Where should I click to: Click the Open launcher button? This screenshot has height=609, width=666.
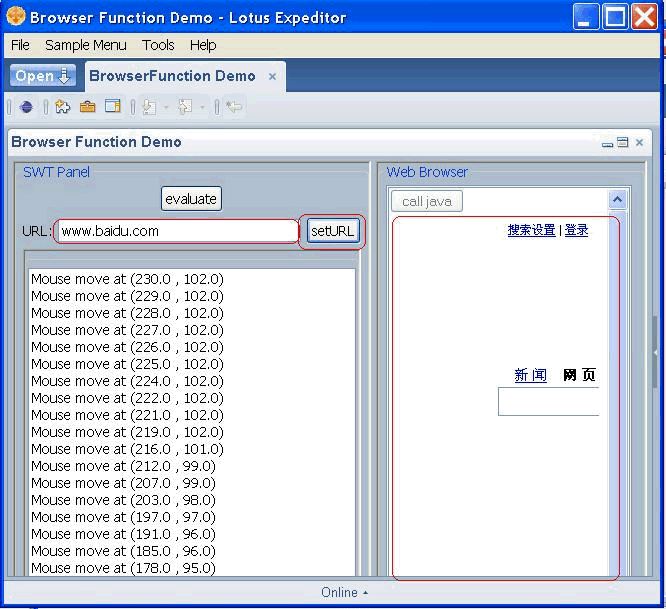(x=43, y=76)
